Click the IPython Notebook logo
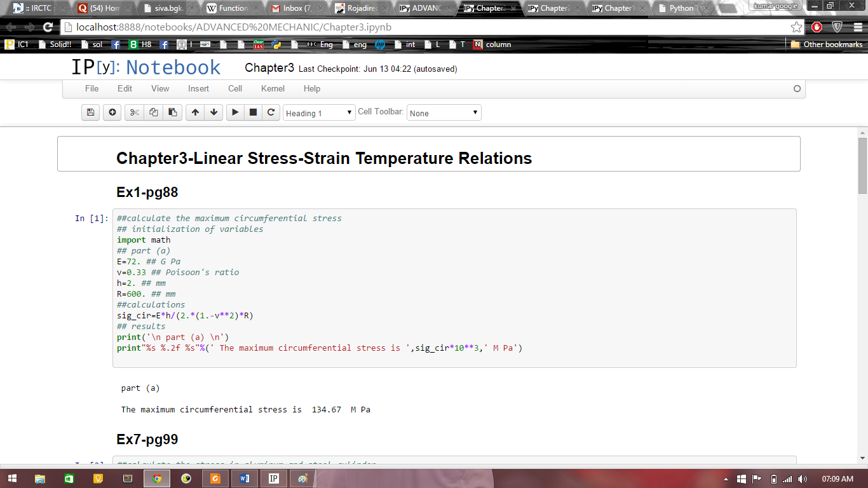 tap(146, 67)
